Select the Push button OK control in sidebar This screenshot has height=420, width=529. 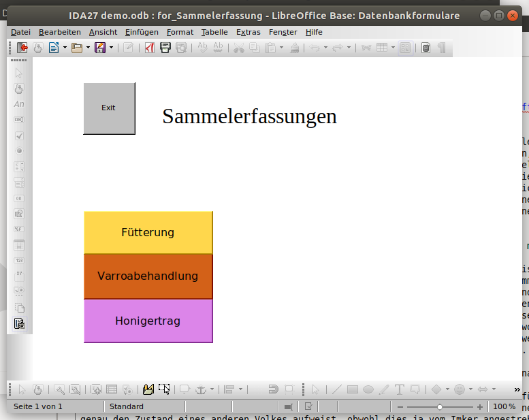[19, 198]
